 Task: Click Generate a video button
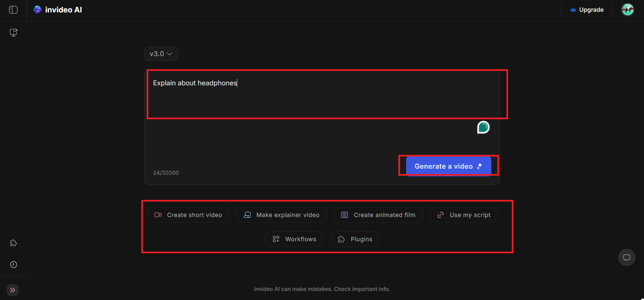pos(448,166)
